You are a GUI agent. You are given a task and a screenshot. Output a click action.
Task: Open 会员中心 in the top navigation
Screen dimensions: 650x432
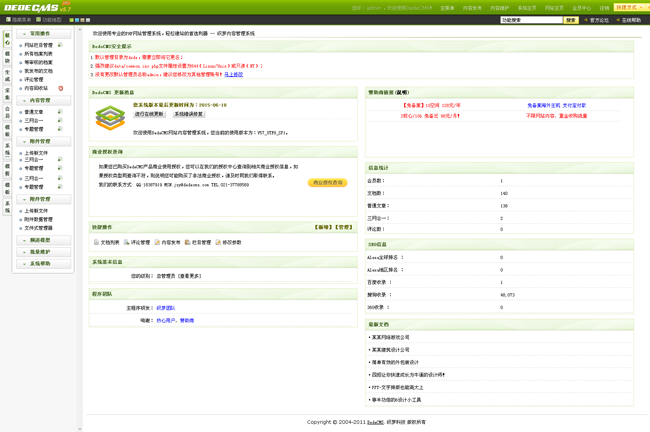tap(582, 8)
